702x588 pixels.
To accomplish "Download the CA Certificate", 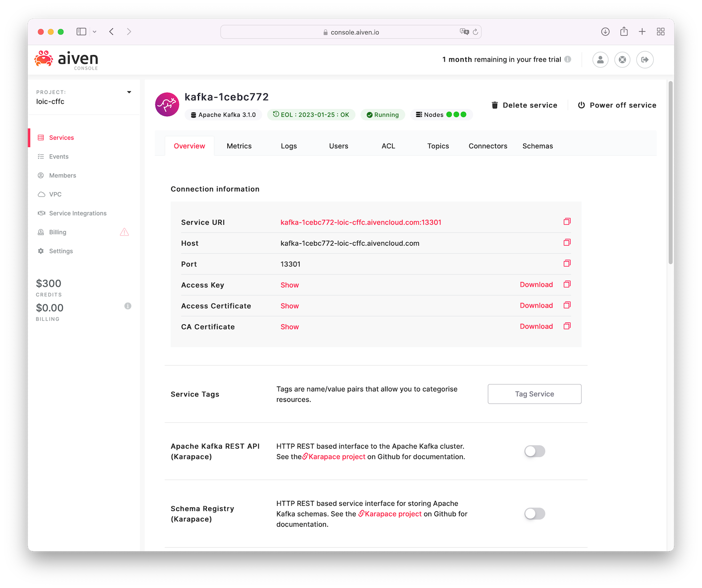I will [x=536, y=326].
